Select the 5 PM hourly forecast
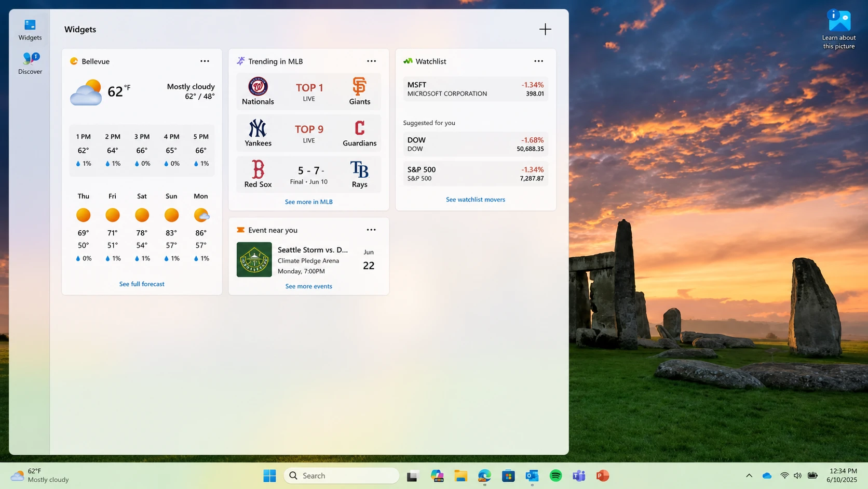 point(201,150)
